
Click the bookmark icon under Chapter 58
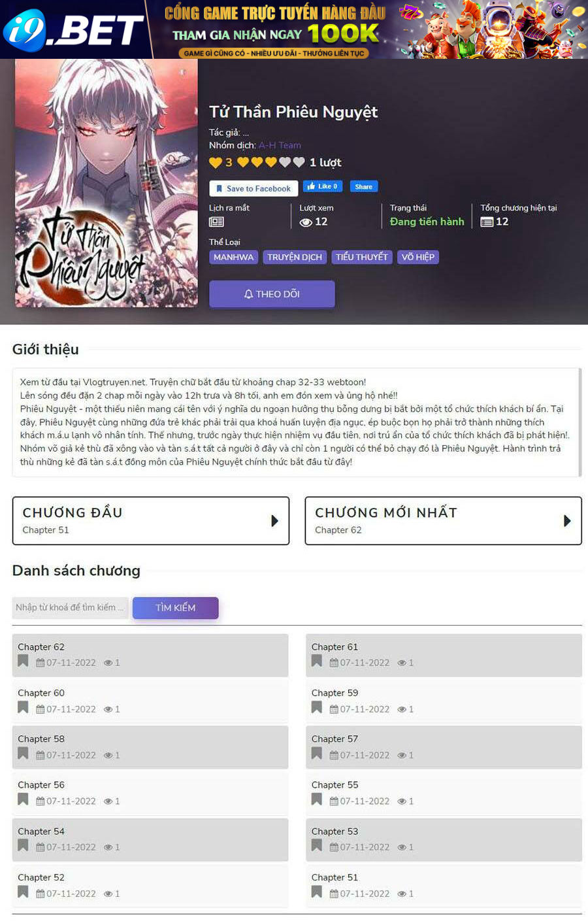coord(23,753)
